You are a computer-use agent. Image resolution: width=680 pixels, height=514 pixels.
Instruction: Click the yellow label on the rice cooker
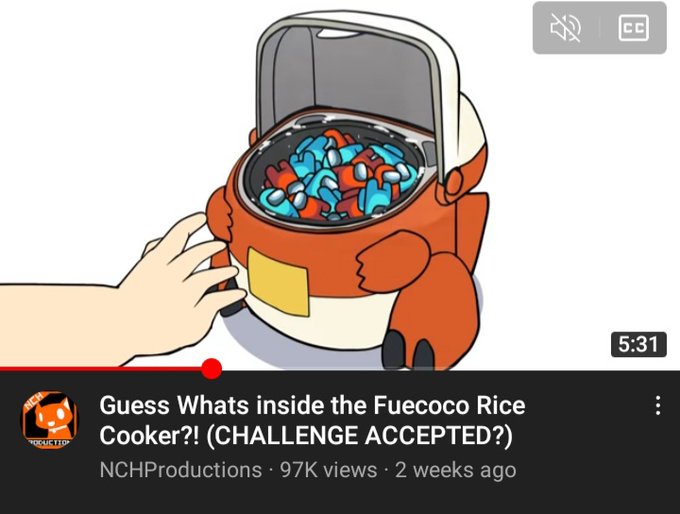278,282
